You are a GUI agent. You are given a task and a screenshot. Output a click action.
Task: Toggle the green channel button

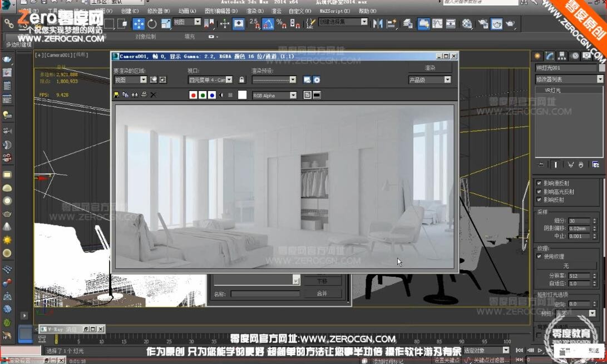[x=203, y=95]
